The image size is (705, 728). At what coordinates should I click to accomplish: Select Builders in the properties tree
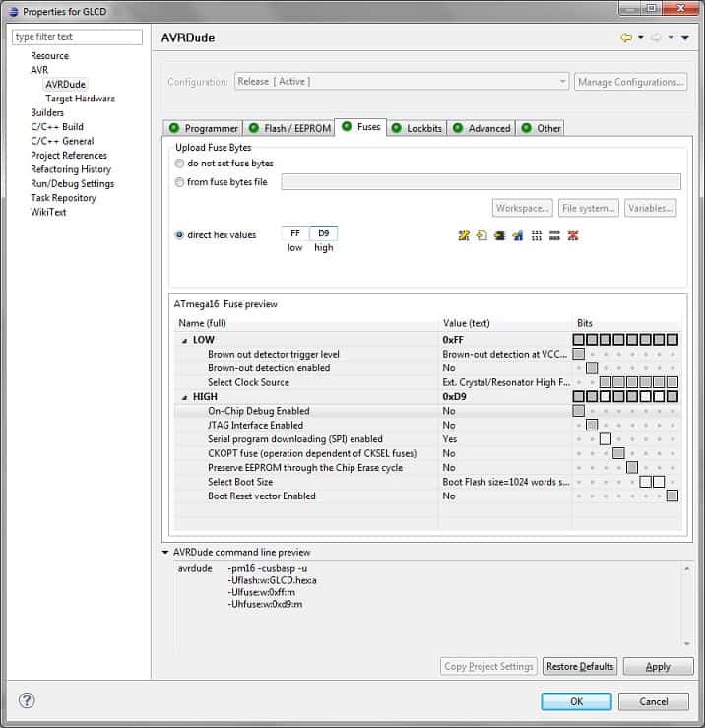click(x=47, y=113)
